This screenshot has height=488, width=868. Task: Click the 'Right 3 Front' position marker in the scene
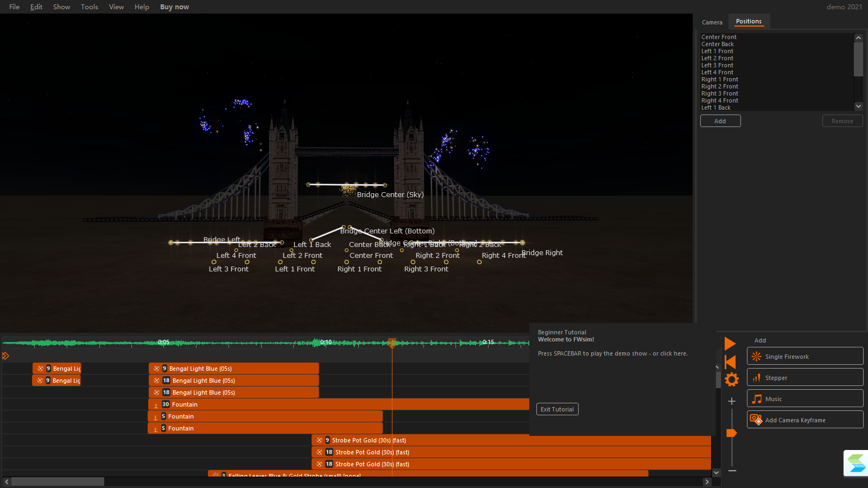(413, 262)
